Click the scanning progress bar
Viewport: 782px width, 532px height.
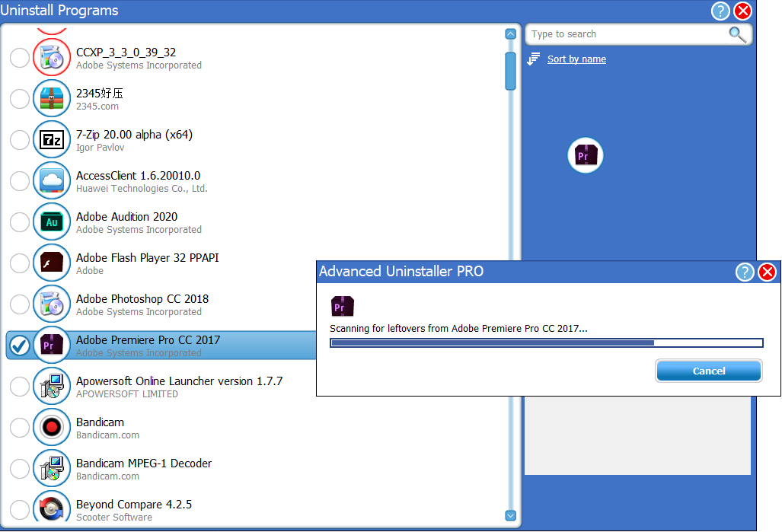pyautogui.click(x=547, y=343)
